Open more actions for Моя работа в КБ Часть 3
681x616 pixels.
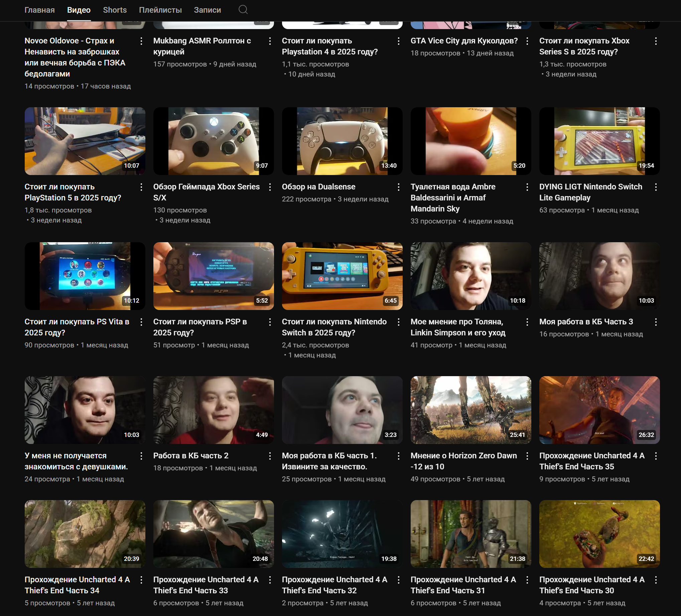tap(656, 322)
